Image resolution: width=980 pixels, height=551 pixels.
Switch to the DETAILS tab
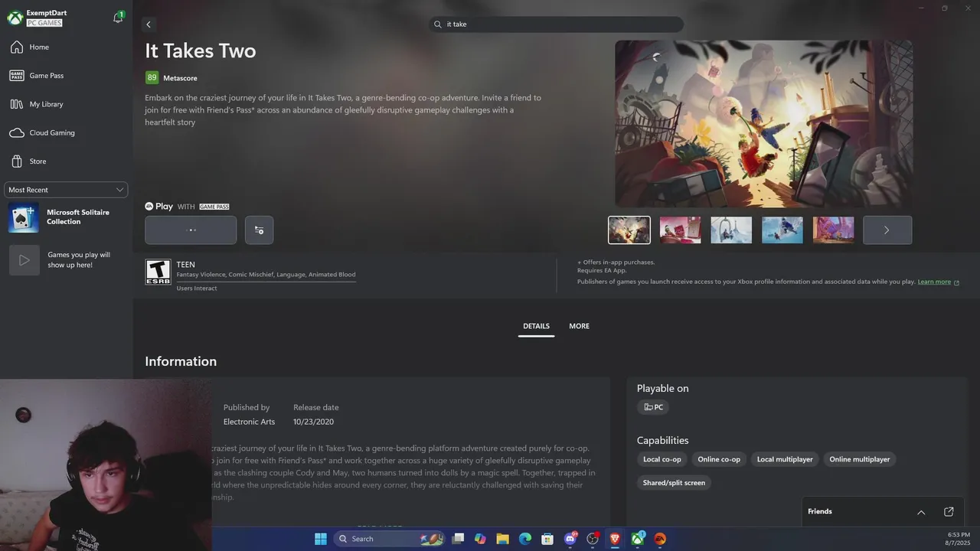click(x=536, y=326)
